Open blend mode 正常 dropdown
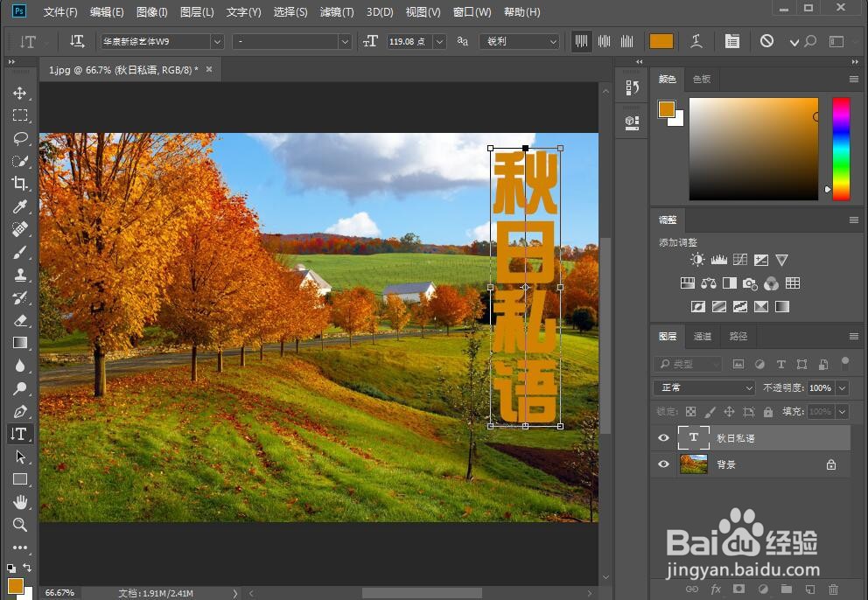Screen dimensions: 868x600 click(x=704, y=387)
